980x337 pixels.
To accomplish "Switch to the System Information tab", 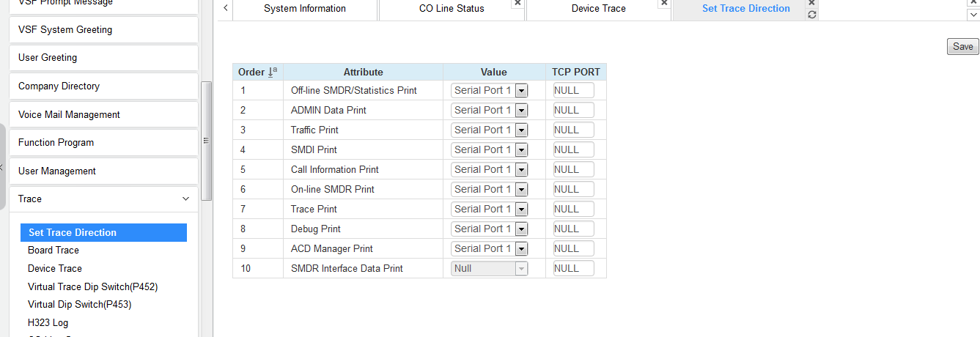I will [304, 9].
